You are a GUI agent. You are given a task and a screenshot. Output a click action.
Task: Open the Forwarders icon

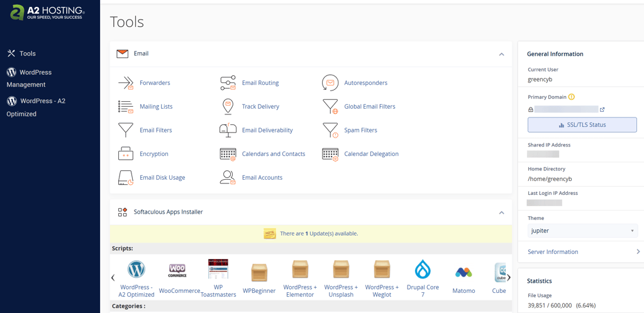(126, 83)
